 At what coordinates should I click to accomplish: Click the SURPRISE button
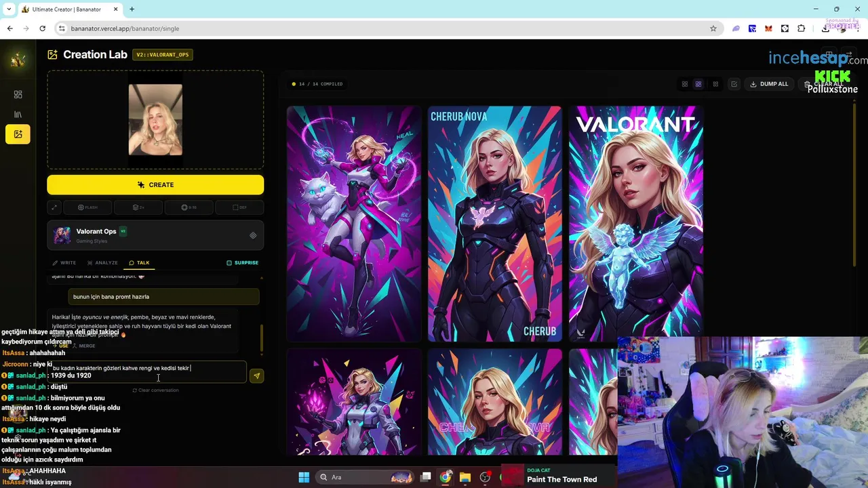(242, 263)
